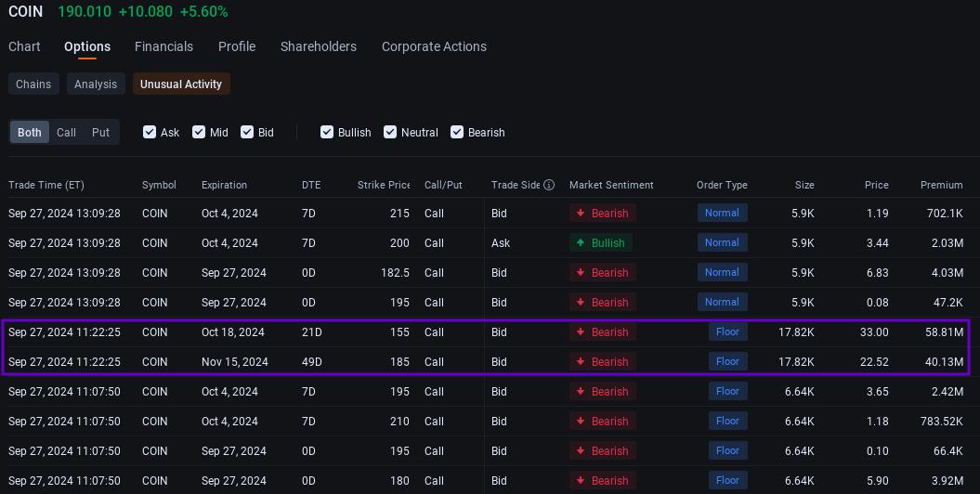Screen dimensions: 980x494
Task: Click Bearish badge in 182.5 strike row
Action: point(603,272)
